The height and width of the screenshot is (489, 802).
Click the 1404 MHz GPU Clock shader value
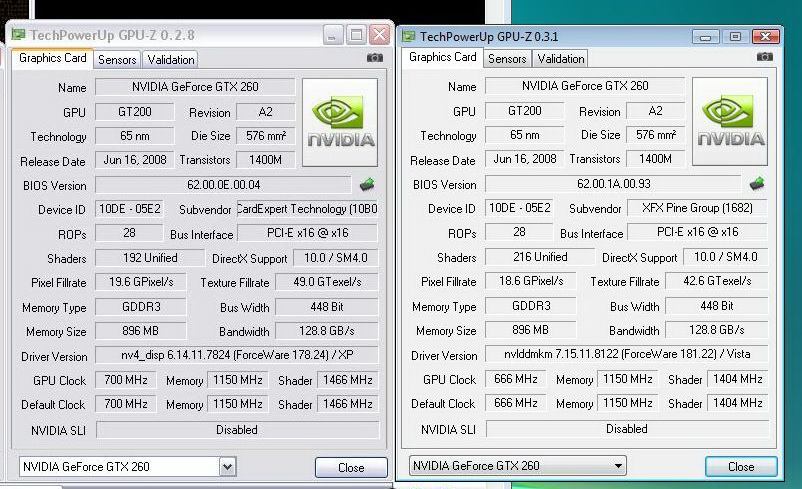[x=738, y=379]
